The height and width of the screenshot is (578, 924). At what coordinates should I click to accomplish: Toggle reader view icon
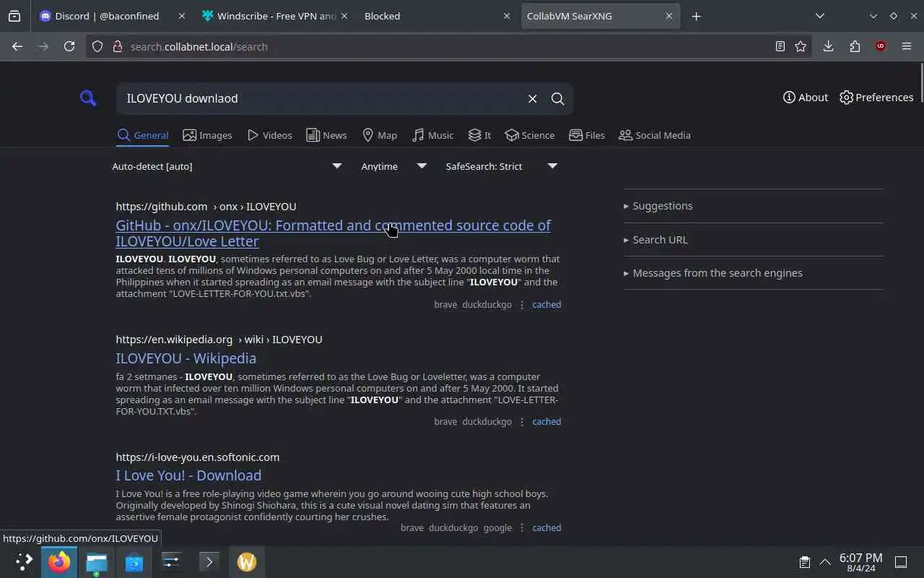click(x=780, y=46)
